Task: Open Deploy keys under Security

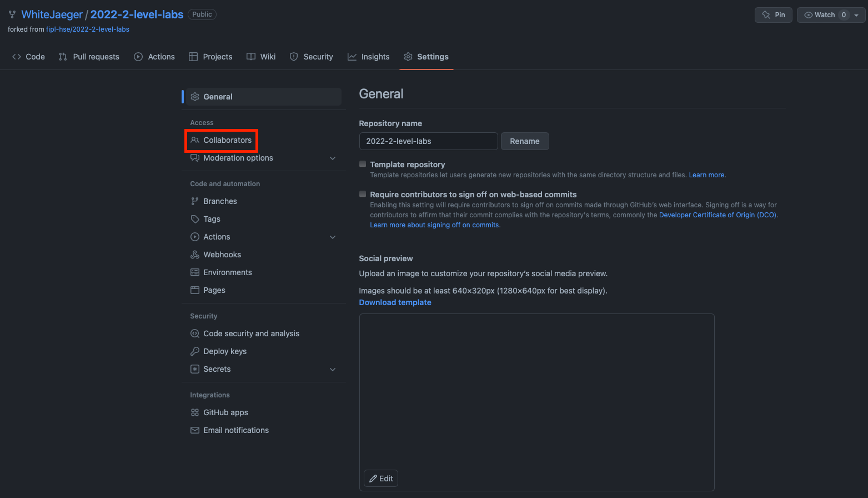Action: 224,351
